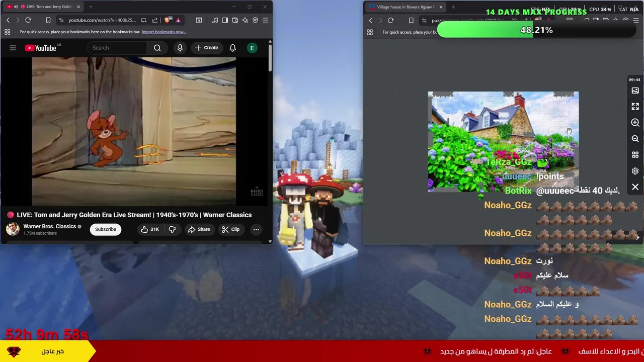Open the YouTube guide hamburger menu
The width and height of the screenshot is (644, 362).
pos(13,48)
